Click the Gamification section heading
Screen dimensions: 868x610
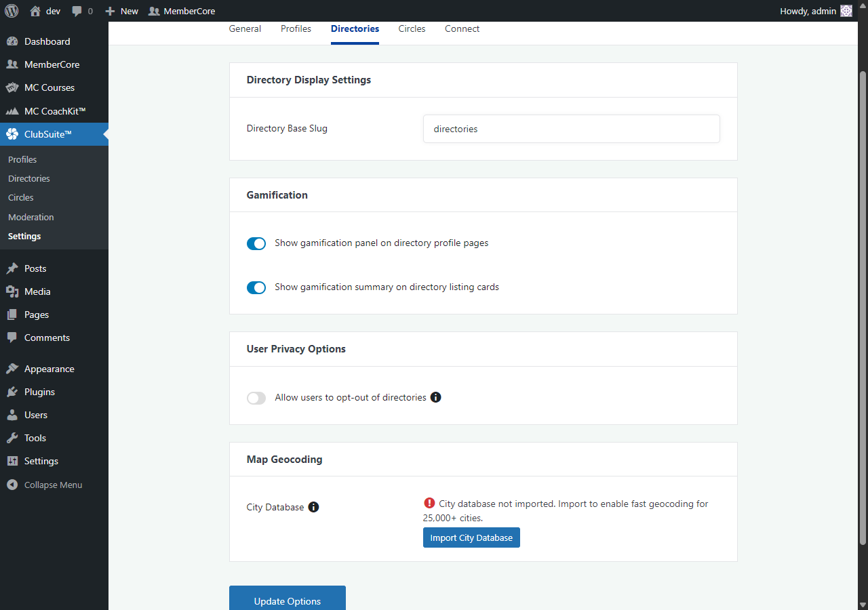pyautogui.click(x=277, y=195)
